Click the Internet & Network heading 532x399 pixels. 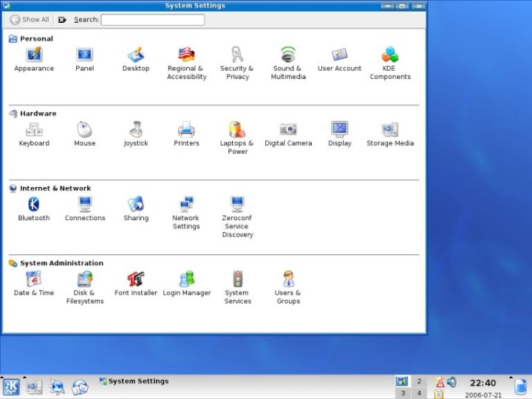coord(55,188)
